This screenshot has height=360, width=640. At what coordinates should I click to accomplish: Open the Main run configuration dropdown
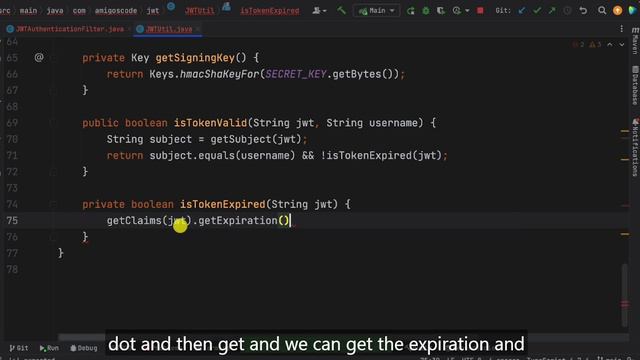click(376, 11)
